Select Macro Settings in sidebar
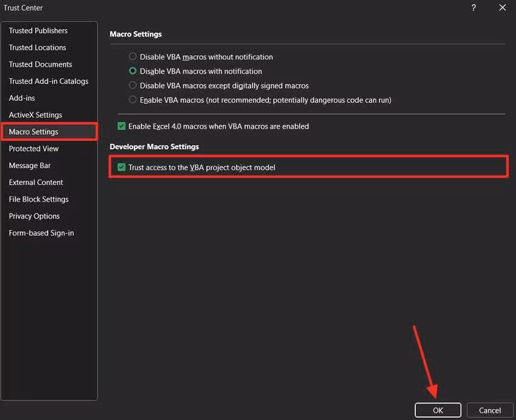This screenshot has height=420, width=516. 33,132
